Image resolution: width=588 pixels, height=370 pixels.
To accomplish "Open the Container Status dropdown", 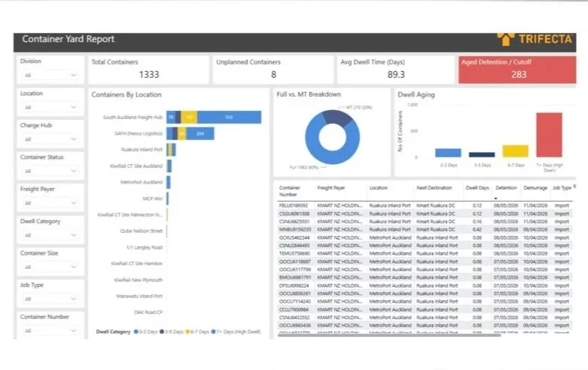I will point(50,171).
